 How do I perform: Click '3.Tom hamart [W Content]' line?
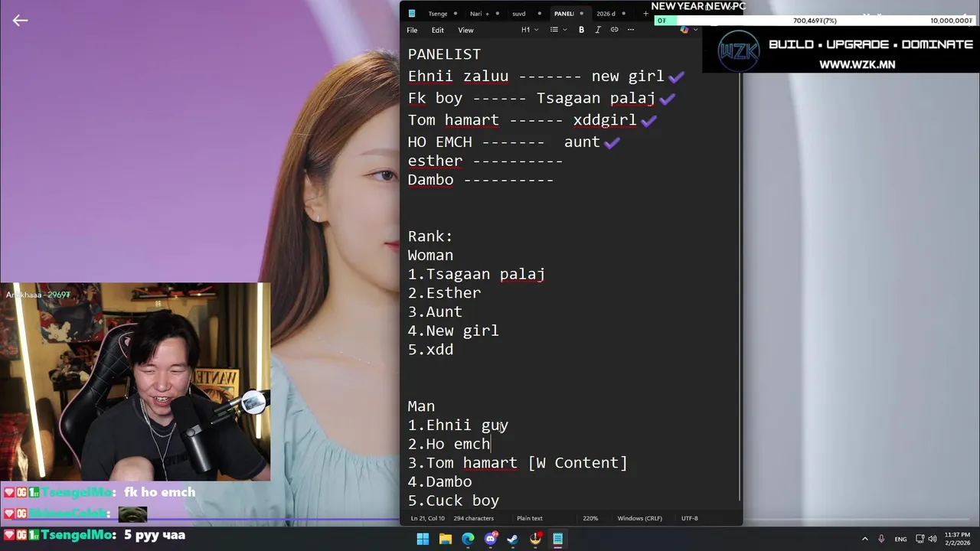pyautogui.click(x=518, y=463)
